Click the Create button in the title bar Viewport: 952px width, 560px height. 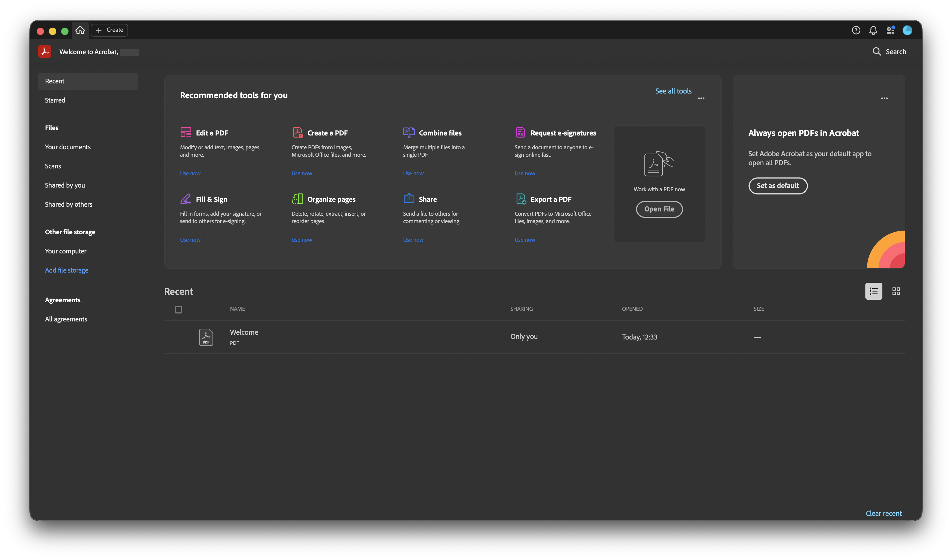pyautogui.click(x=109, y=30)
